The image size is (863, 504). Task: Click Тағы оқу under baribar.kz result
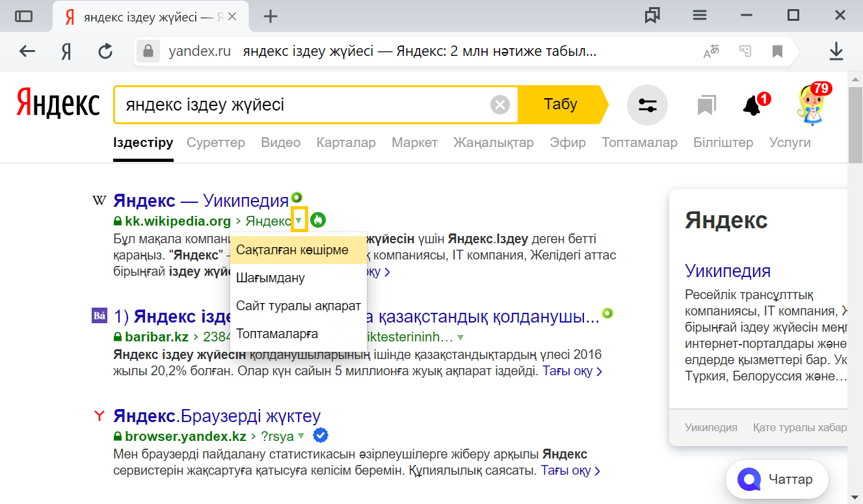coord(572,371)
